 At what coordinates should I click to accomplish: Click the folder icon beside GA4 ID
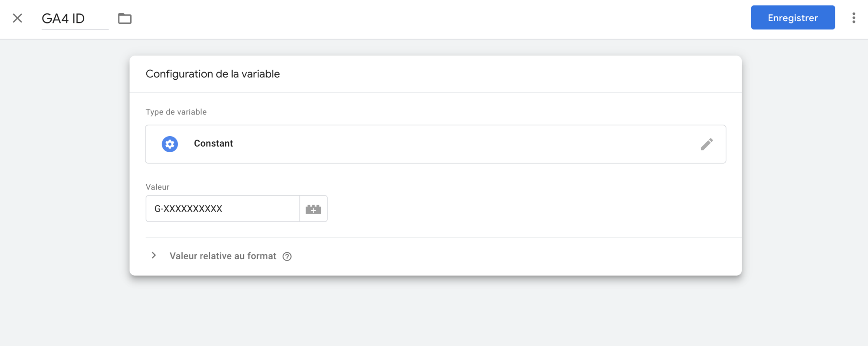point(125,18)
